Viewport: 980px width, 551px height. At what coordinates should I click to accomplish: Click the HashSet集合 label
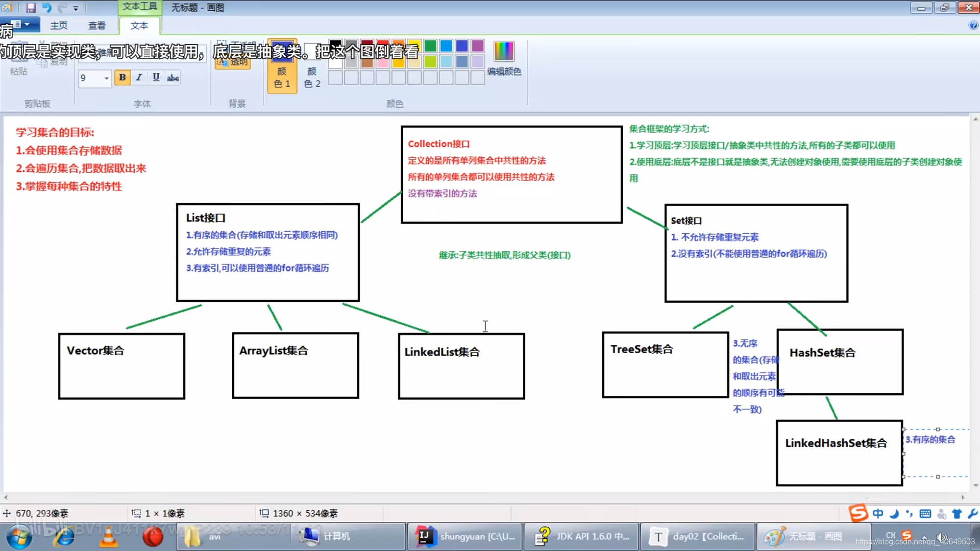pos(823,353)
